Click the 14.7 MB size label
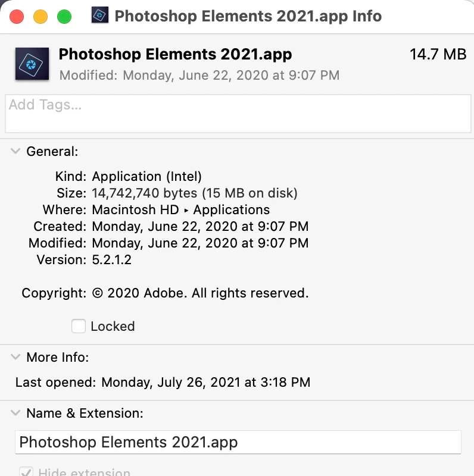 pos(438,54)
